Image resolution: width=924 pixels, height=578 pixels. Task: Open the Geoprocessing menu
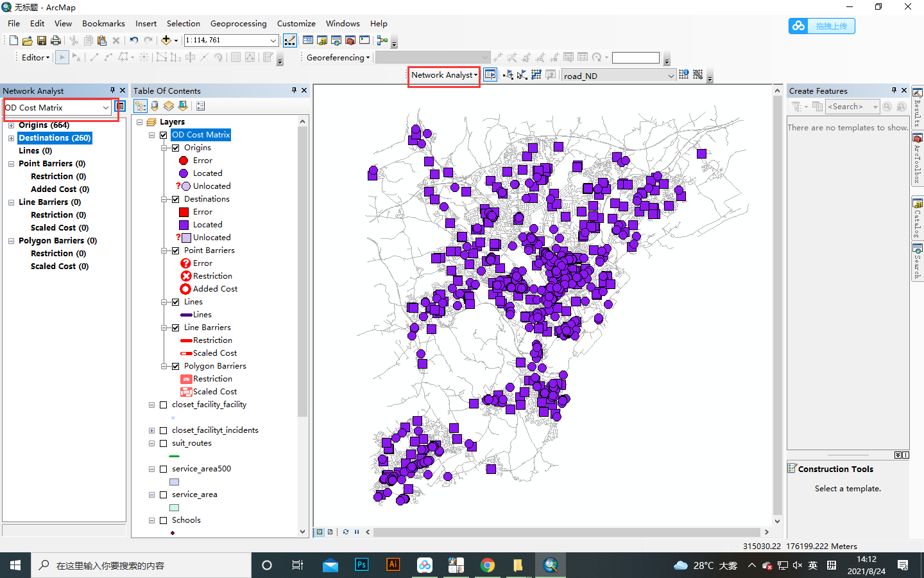pos(238,23)
